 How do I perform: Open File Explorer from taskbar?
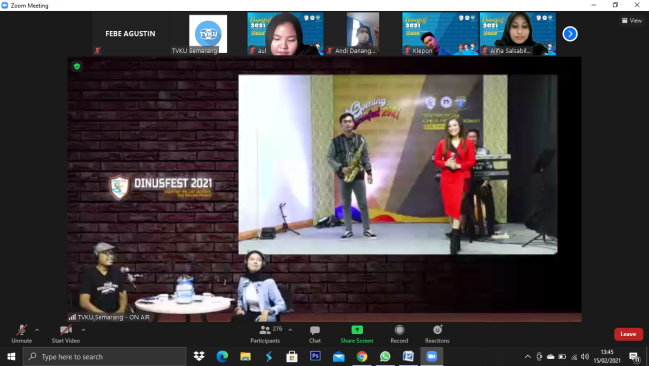pyautogui.click(x=245, y=356)
